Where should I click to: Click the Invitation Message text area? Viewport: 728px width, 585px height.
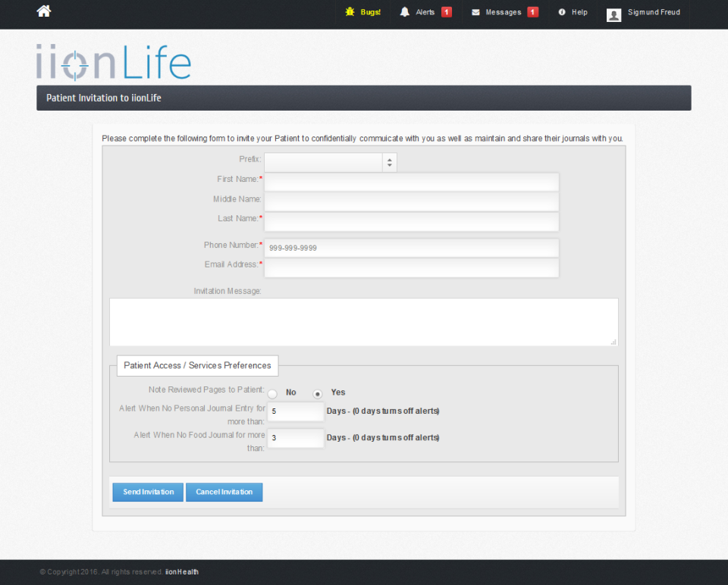pos(363,321)
